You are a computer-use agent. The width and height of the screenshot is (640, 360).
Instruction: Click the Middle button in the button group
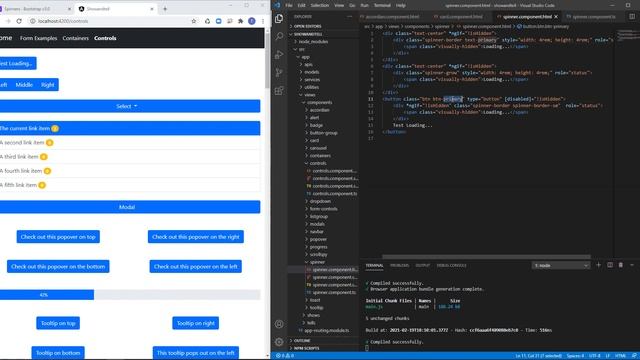[x=24, y=85]
